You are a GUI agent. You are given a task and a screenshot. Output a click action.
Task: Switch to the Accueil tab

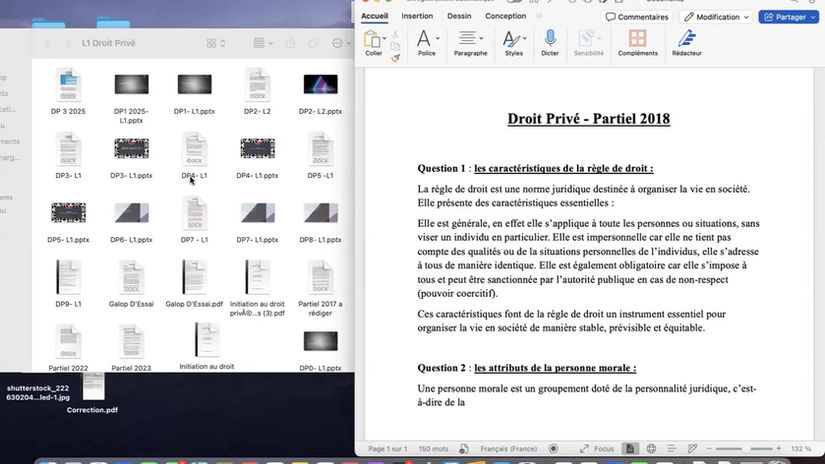(374, 16)
